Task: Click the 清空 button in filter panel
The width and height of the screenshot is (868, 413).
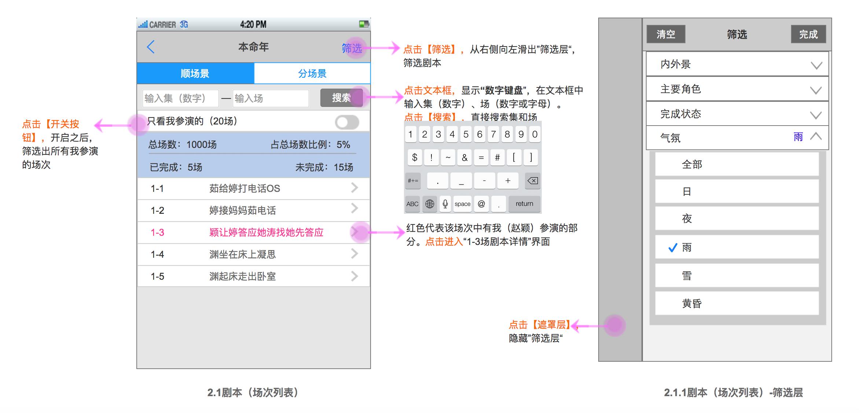Action: (666, 34)
